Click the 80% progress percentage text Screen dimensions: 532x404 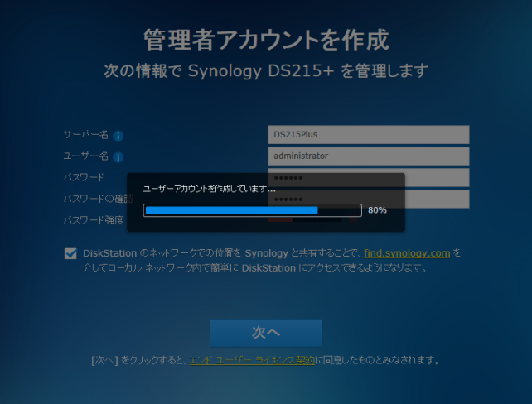[x=377, y=210]
